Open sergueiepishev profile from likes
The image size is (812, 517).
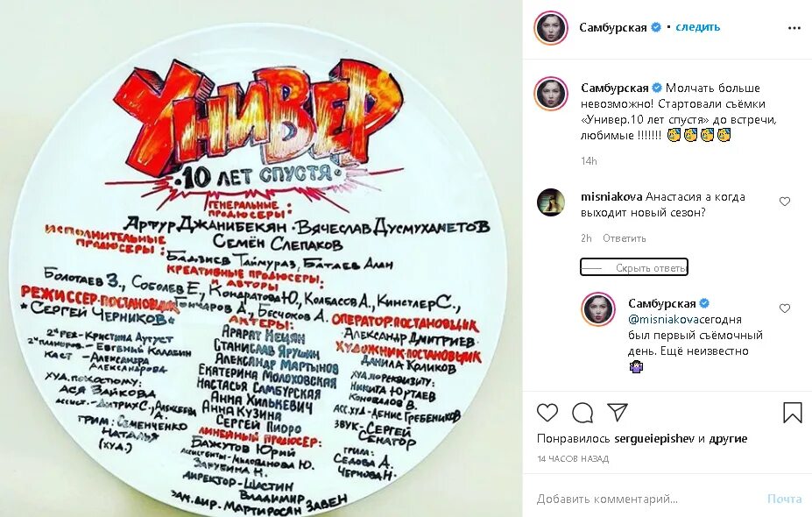click(654, 438)
